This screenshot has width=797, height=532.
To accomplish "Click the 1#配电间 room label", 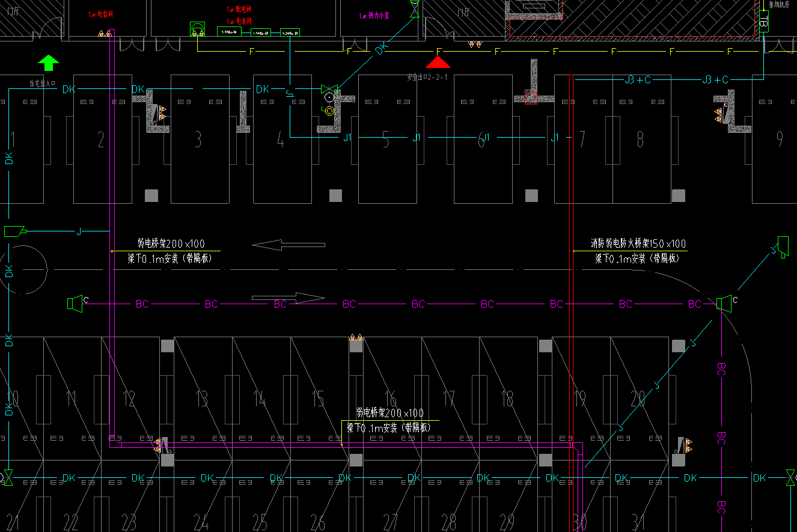I will tap(239, 9).
